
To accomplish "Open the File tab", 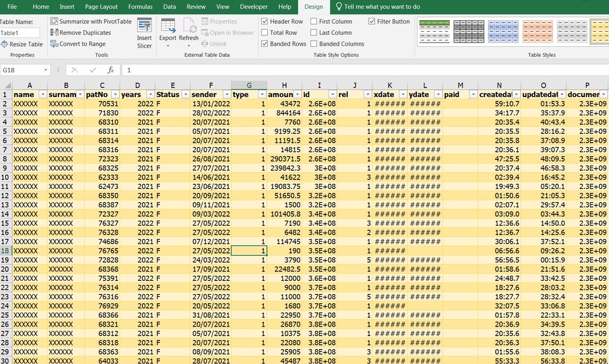I will tap(12, 6).
